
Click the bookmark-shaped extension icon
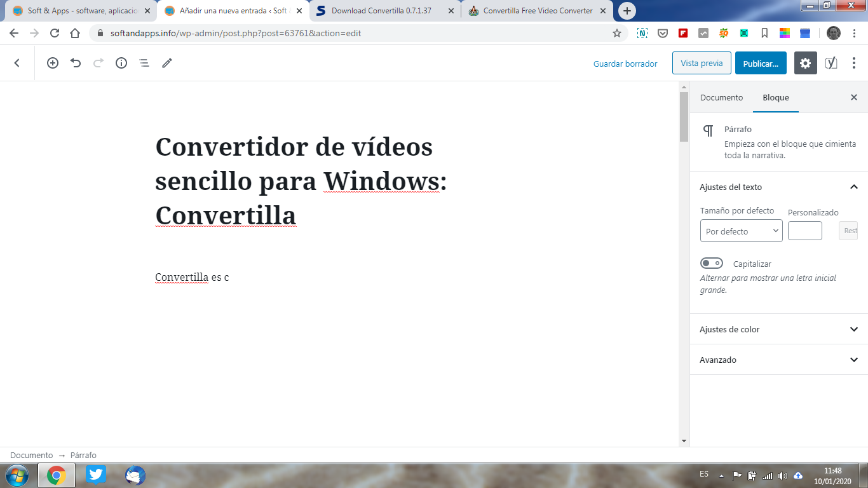pyautogui.click(x=764, y=33)
